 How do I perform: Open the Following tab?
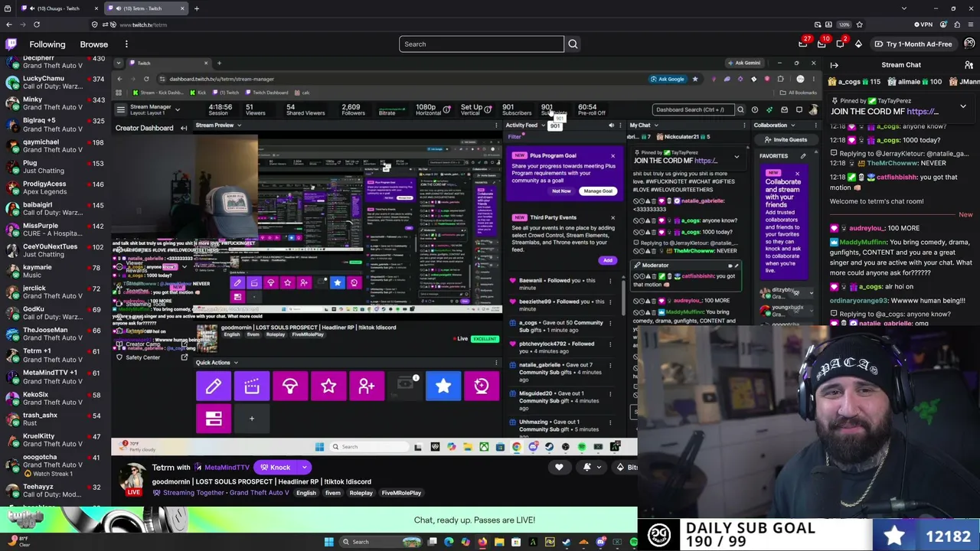coord(47,44)
